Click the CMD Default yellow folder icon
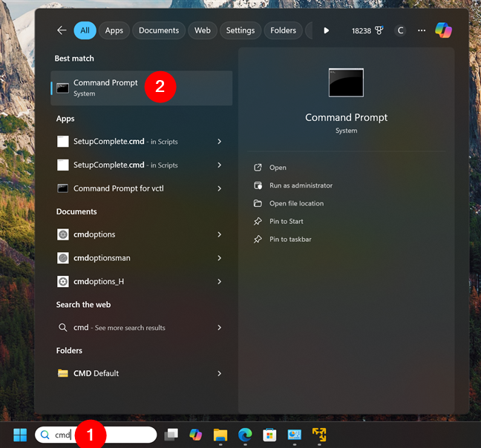Viewport: 481px width, 448px height. click(x=63, y=373)
